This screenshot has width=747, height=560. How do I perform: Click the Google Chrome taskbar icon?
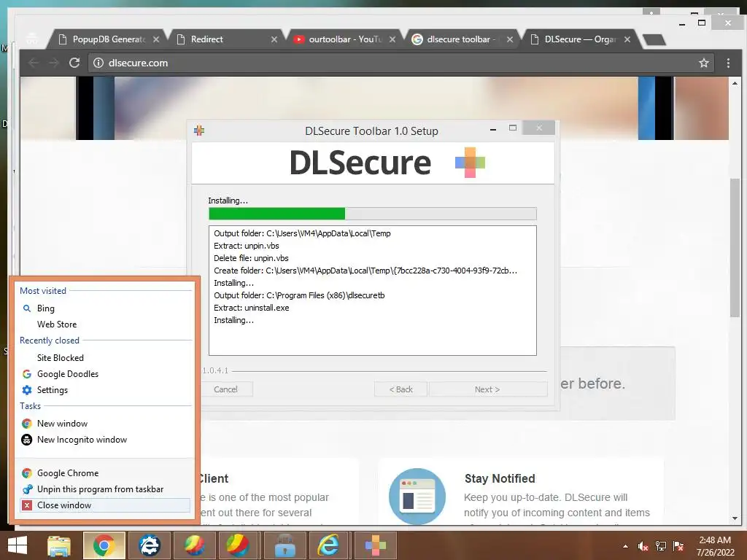coord(104,545)
